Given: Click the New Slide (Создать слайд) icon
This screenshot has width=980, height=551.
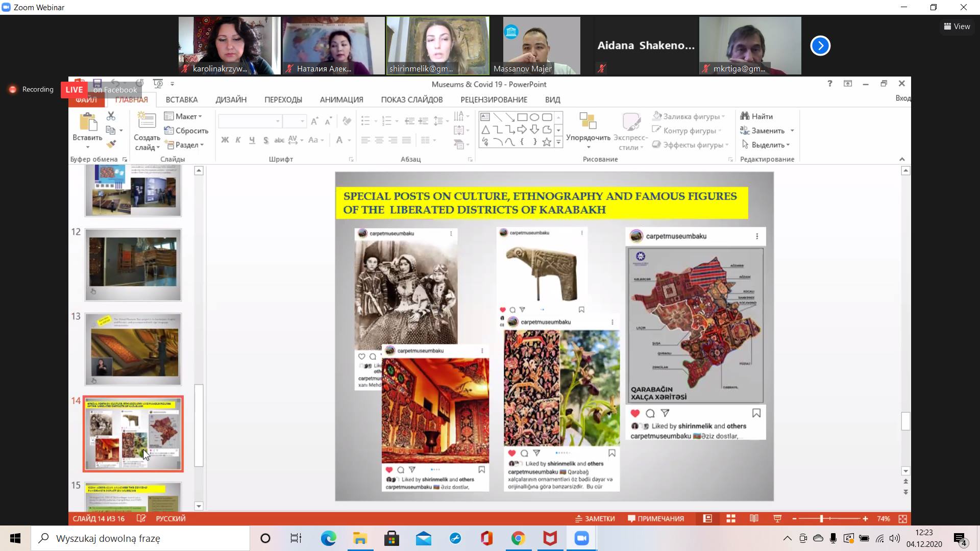Looking at the screenshot, I should pyautogui.click(x=146, y=120).
